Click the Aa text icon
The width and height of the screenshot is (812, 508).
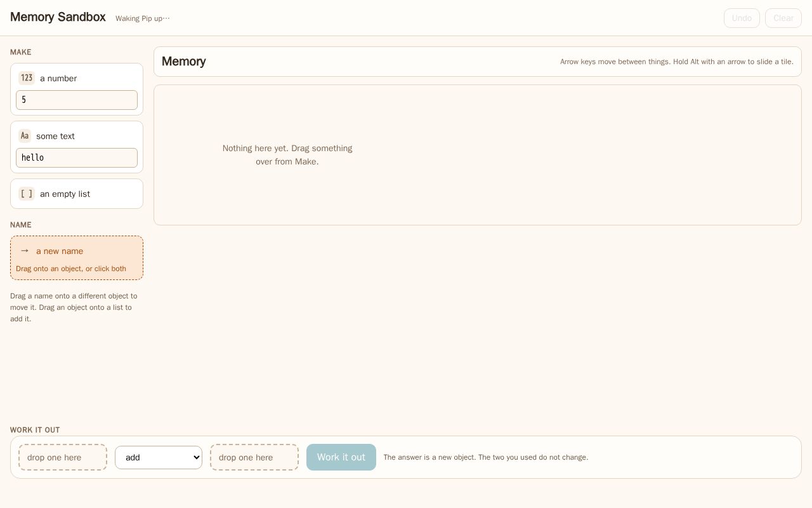tap(25, 136)
